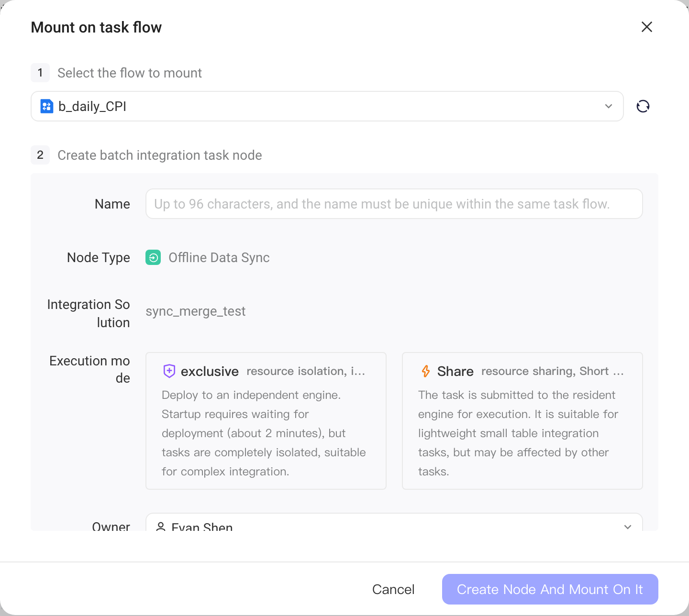Click the exclusive mode shield icon
Viewport: 689px width, 616px height.
tap(169, 371)
